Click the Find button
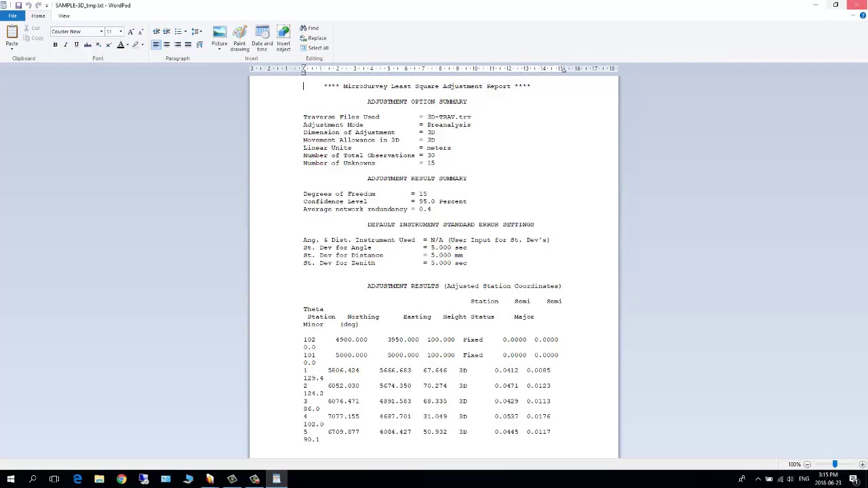 309,28
